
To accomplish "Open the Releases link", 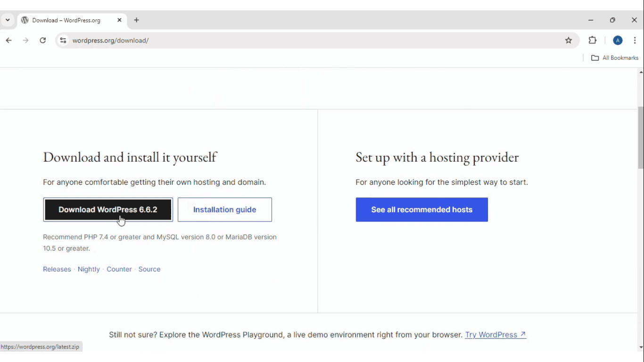I will [57, 269].
